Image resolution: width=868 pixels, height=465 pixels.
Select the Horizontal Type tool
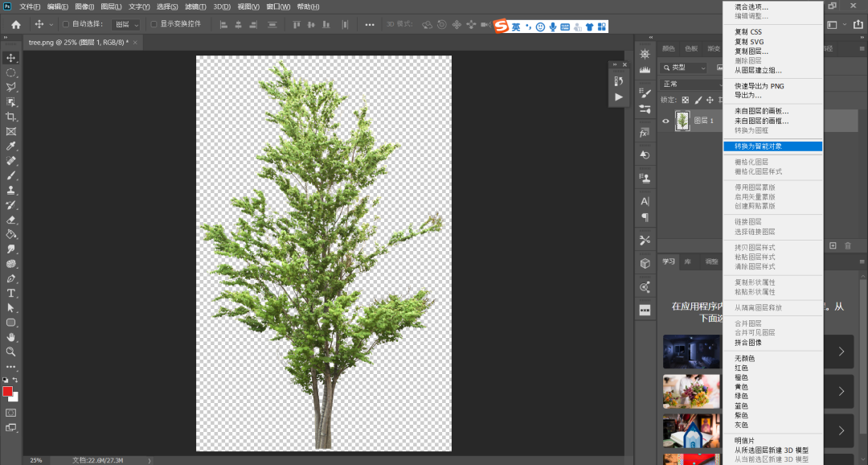coord(10,293)
